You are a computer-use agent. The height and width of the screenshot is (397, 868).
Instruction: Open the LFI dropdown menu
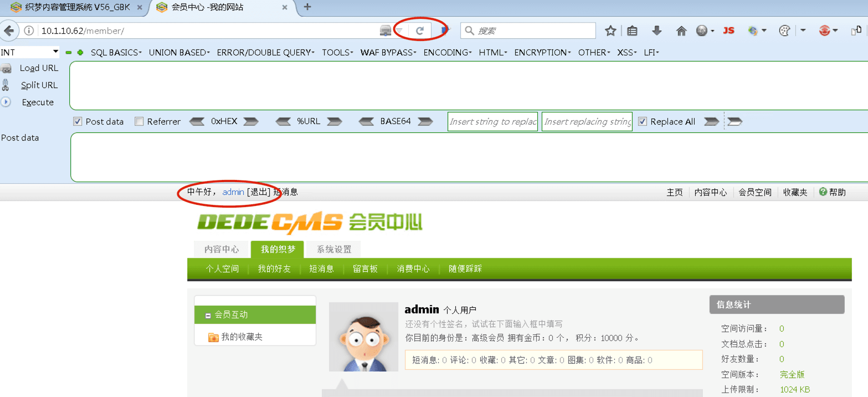tap(651, 53)
